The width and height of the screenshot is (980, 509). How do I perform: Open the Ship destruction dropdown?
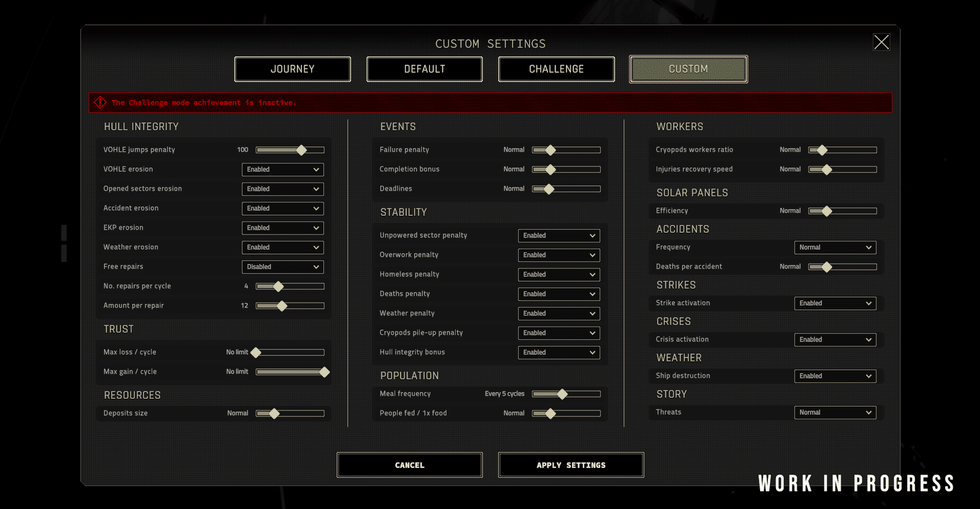835,376
